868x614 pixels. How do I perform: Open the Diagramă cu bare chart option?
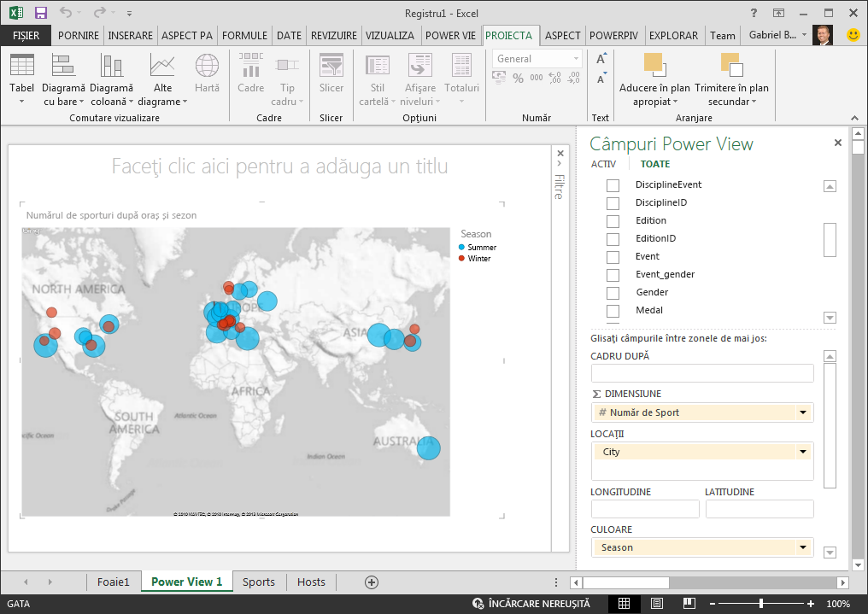(x=63, y=65)
